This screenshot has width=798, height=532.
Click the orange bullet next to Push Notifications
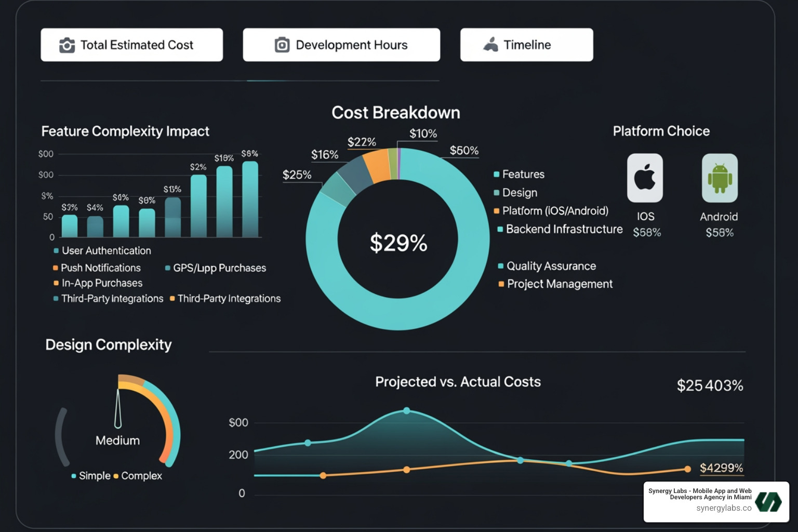click(x=55, y=268)
